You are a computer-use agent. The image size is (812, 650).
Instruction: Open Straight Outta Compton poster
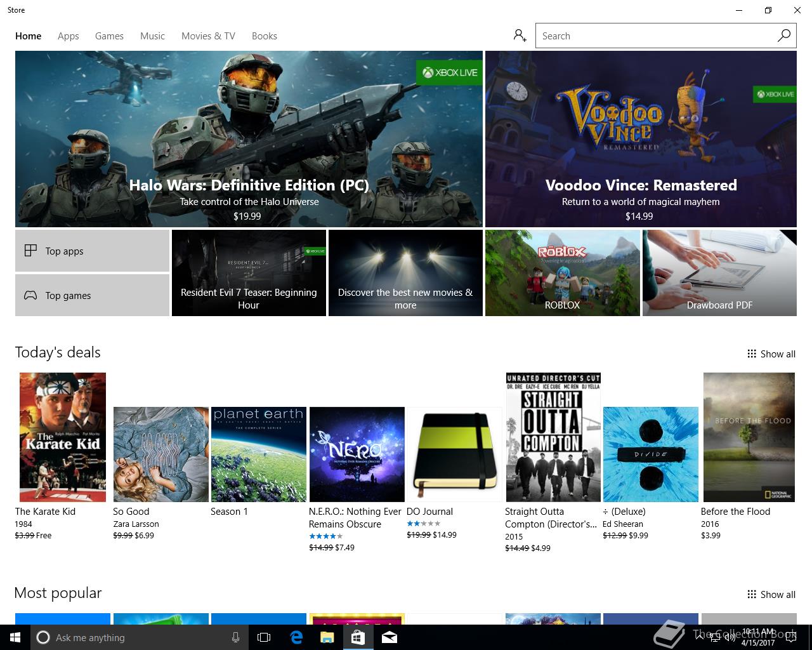point(553,437)
